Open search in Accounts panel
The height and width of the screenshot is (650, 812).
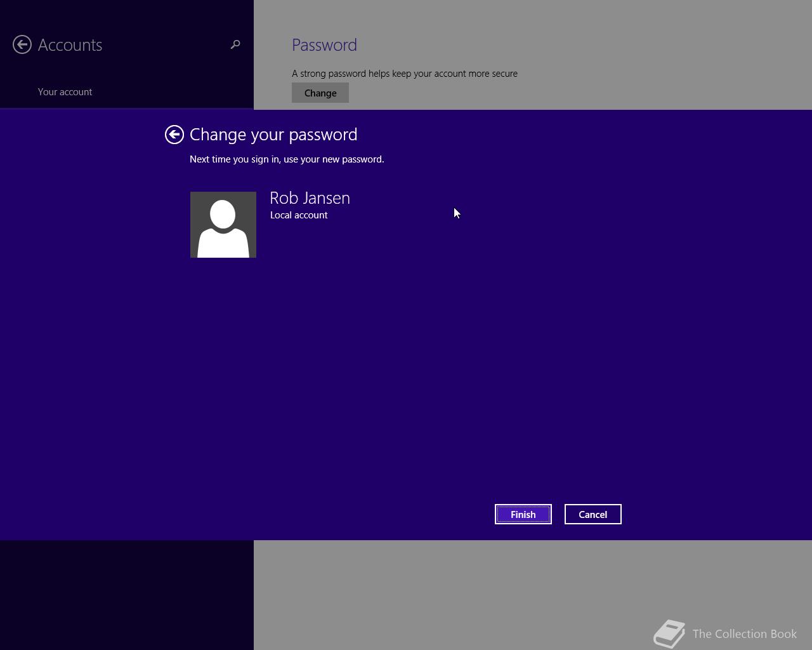tap(235, 44)
